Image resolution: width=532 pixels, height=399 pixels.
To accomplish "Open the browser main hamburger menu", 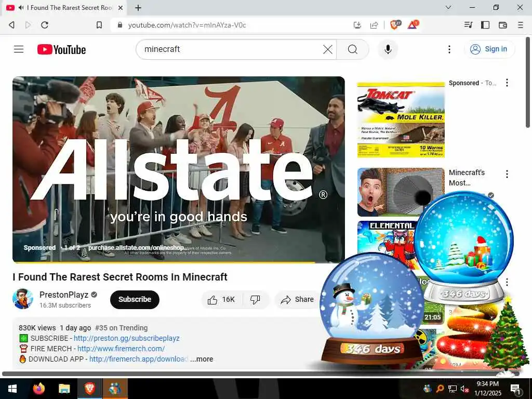I will pos(521,25).
